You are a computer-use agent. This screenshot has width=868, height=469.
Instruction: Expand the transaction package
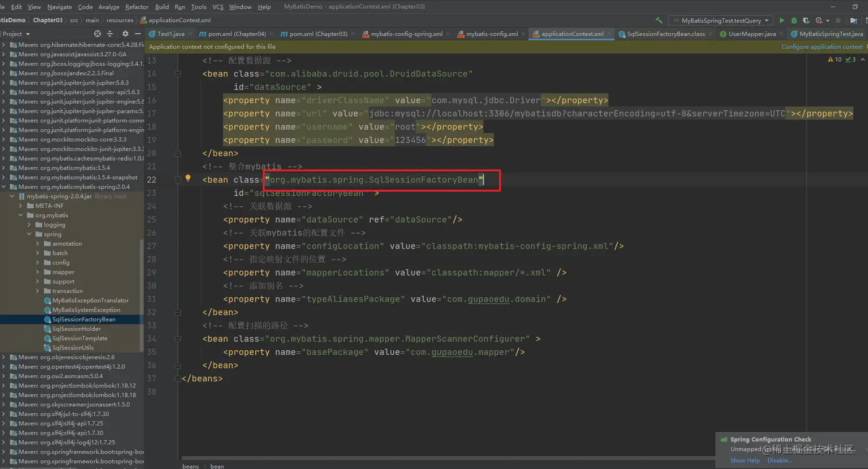pos(38,291)
